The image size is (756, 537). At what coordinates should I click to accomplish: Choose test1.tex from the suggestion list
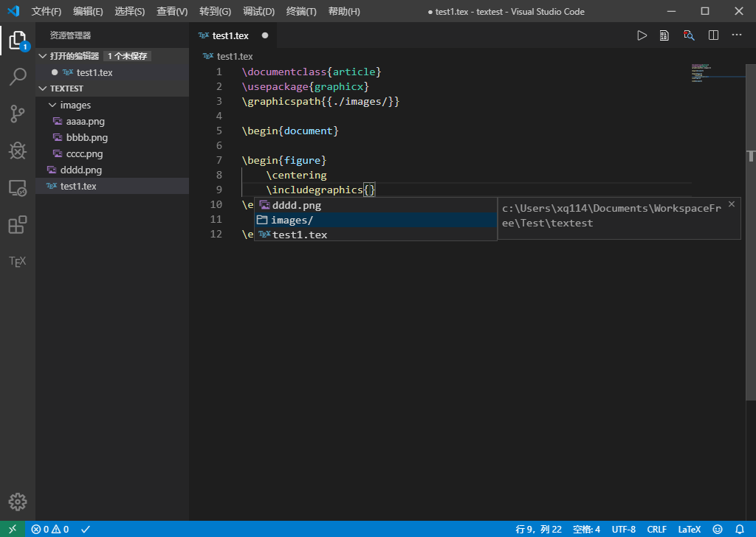click(x=376, y=235)
